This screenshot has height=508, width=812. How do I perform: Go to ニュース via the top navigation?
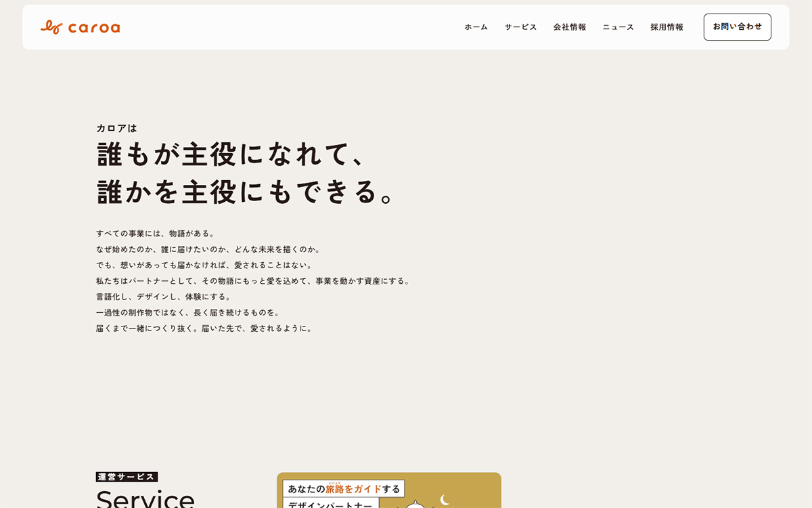(617, 27)
